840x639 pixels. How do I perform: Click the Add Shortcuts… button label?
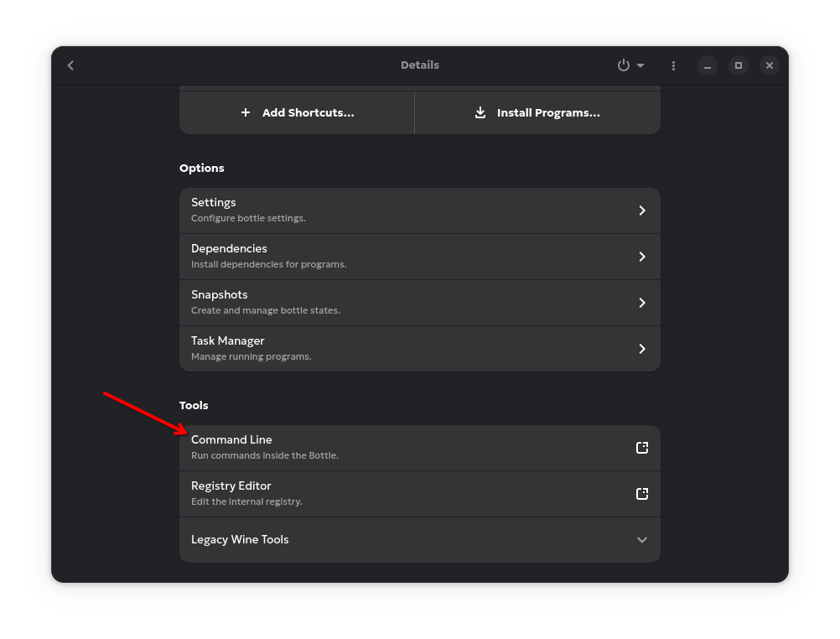308,112
